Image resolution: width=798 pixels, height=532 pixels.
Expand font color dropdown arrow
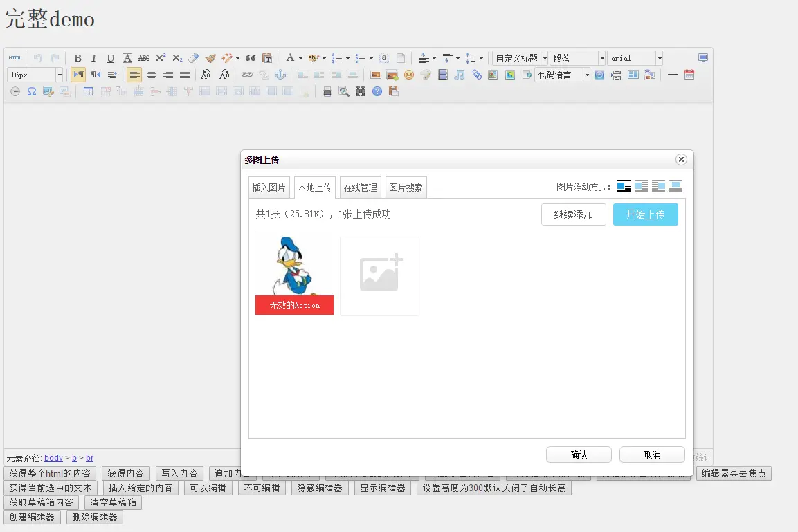(301, 59)
